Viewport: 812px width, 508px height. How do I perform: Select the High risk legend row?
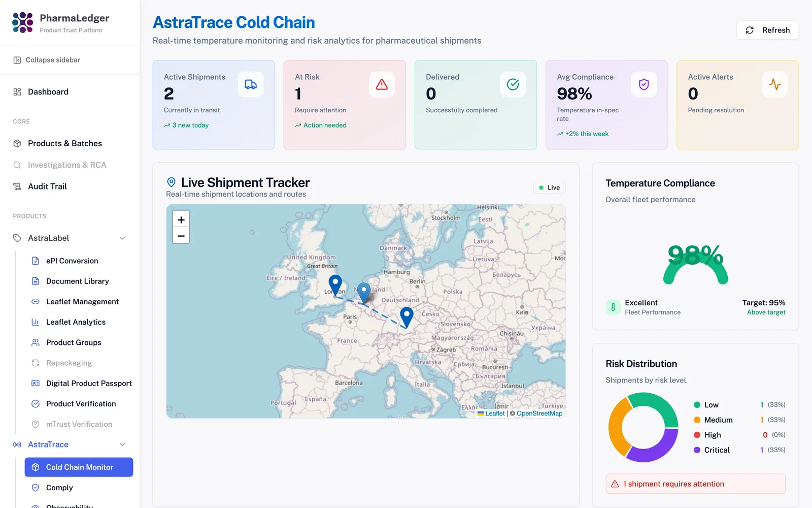[739, 435]
